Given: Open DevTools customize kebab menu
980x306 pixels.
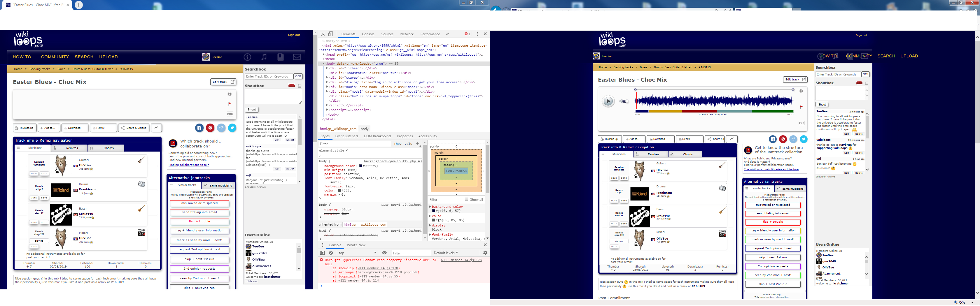Looking at the screenshot, I should (x=477, y=34).
